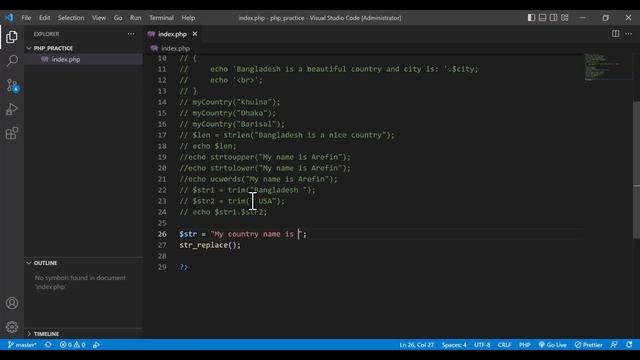Open the Accounts menu icon
640x360 pixels.
click(x=12, y=303)
